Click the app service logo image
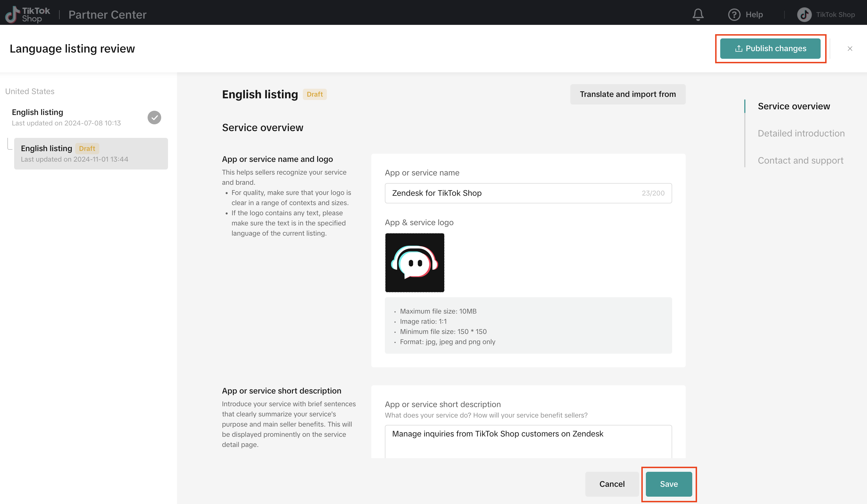867x504 pixels. coord(415,263)
